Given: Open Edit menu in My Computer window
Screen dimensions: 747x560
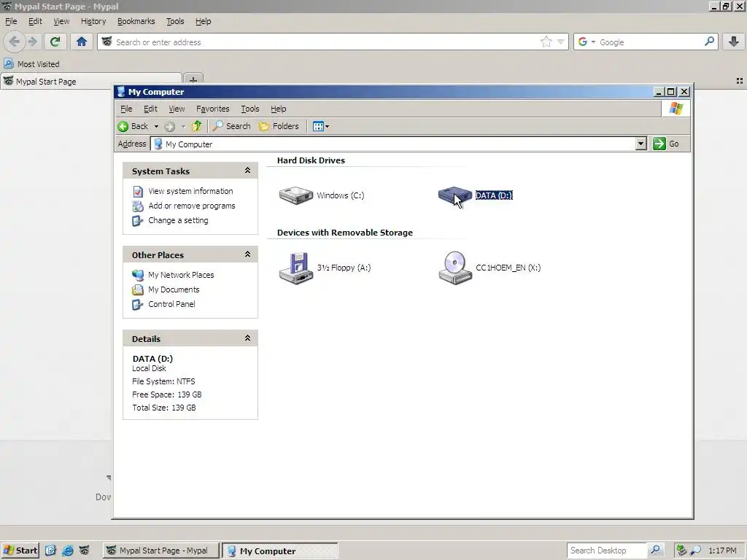Looking at the screenshot, I should (150, 109).
